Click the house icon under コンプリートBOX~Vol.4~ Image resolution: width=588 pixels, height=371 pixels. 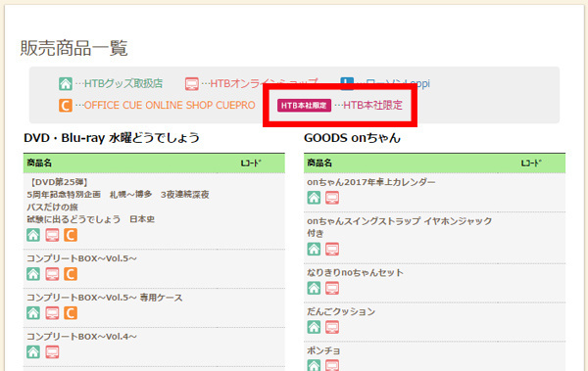[33, 351]
